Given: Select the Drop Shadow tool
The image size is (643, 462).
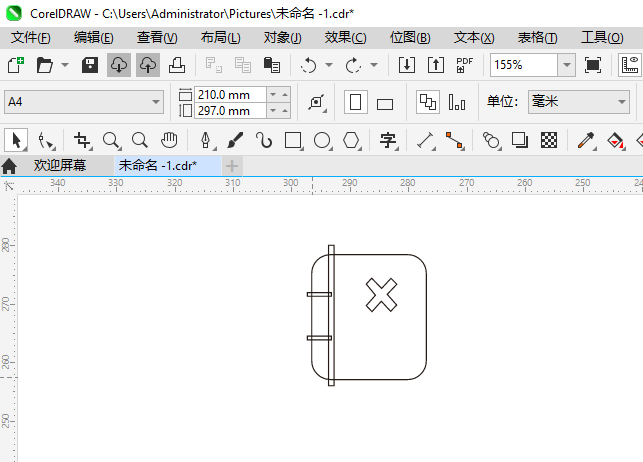Looking at the screenshot, I should click(520, 140).
